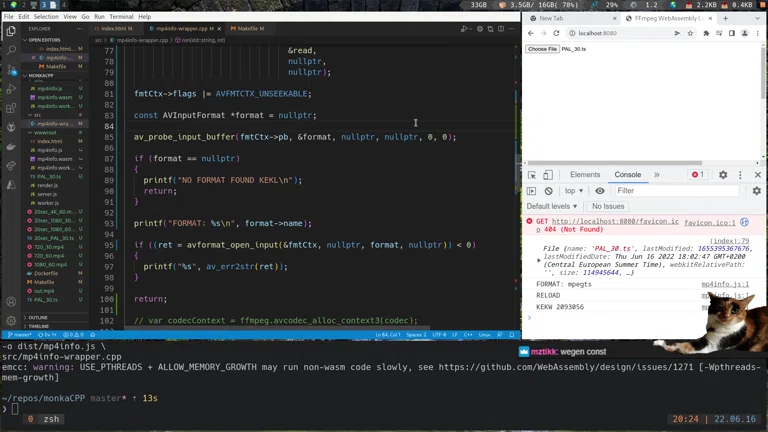Screen dimensions: 768x432
Task: Open Chrome three-dot menu
Action: pyautogui.click(x=758, y=33)
